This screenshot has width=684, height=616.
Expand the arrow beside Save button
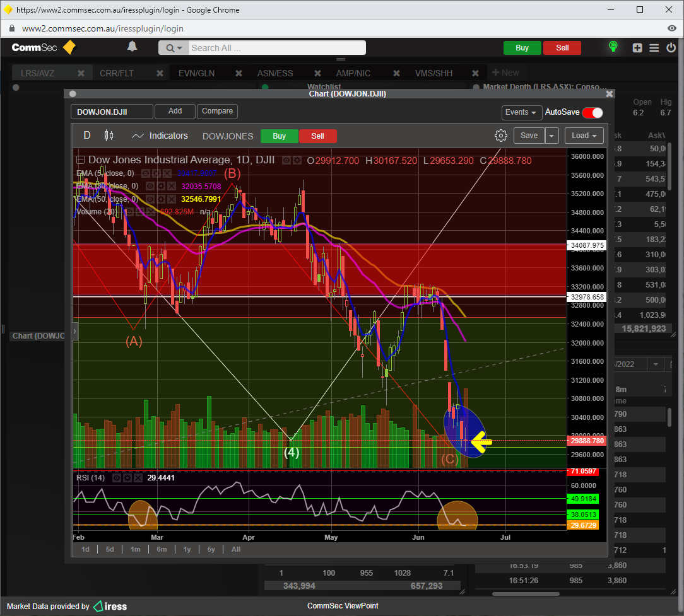tap(551, 136)
